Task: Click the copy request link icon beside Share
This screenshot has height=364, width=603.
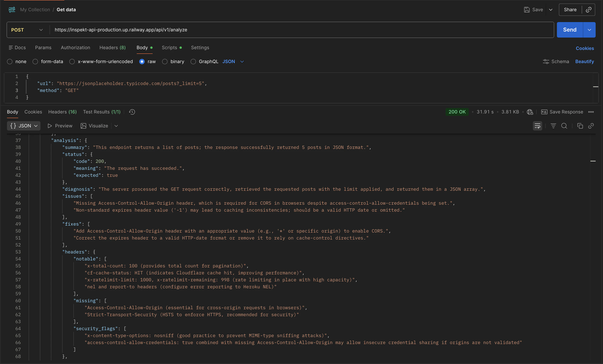Action: click(588, 9)
